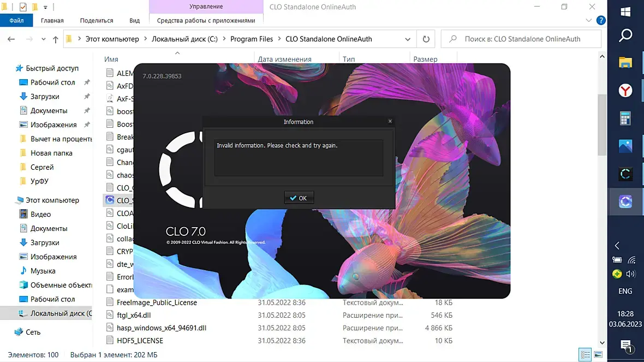The height and width of the screenshot is (362, 644).
Task: Select the HDF5_LICENSE file
Action: (140, 341)
